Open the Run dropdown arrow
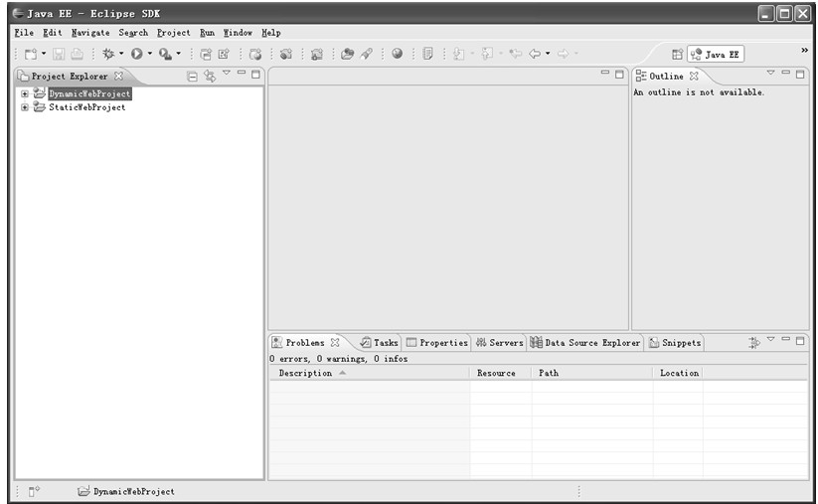 coord(149,54)
